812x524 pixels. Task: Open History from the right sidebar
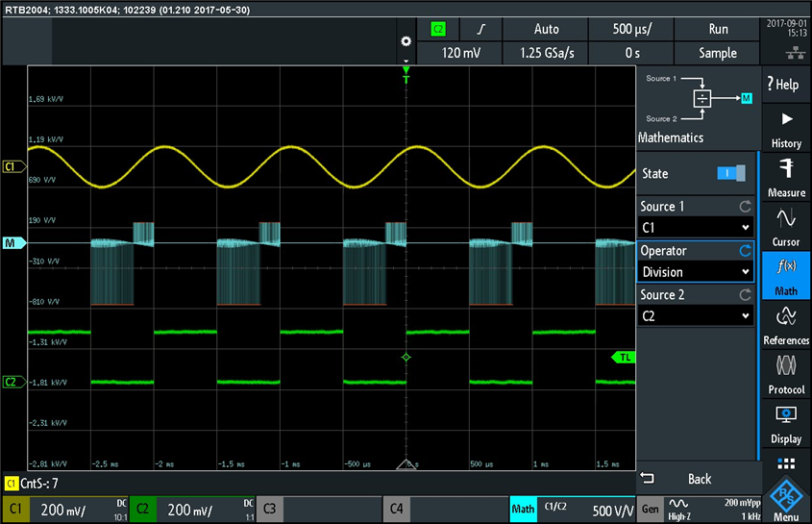[x=786, y=127]
